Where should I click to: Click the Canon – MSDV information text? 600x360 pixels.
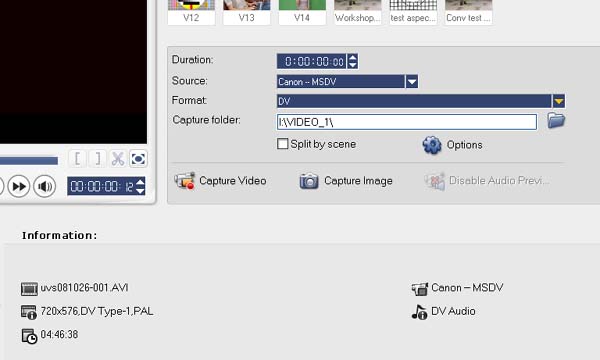467,288
